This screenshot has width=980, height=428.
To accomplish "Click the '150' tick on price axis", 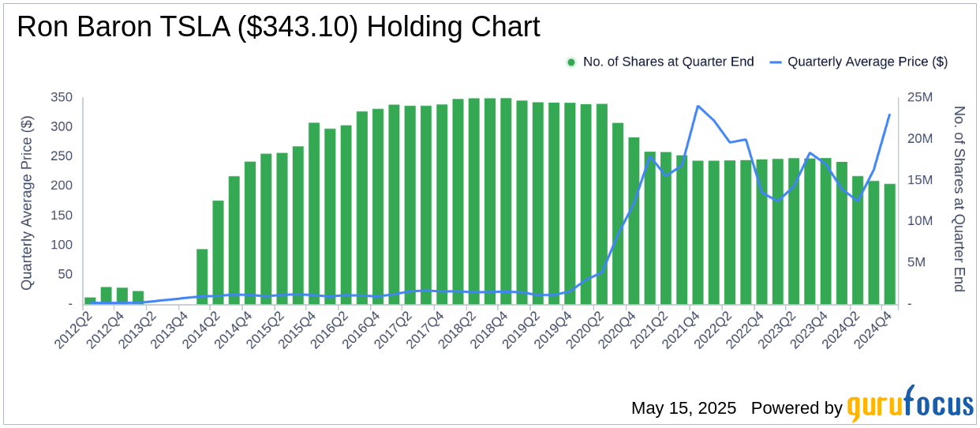I will click(x=62, y=216).
